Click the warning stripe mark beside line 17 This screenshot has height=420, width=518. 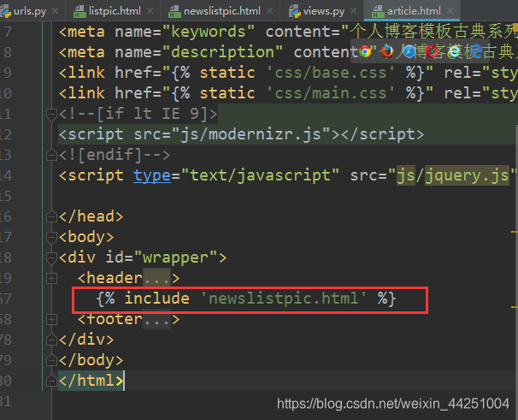point(515,232)
